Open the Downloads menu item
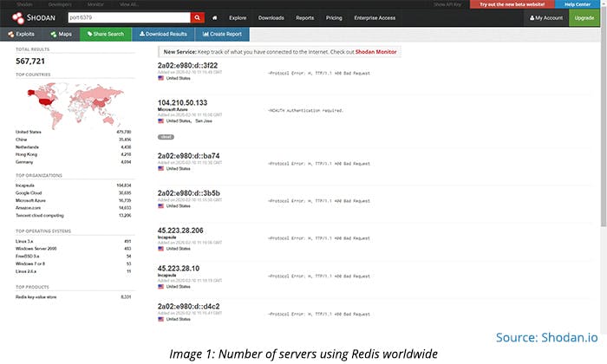Image resolution: width=607 pixels, height=364 pixels. [x=271, y=18]
